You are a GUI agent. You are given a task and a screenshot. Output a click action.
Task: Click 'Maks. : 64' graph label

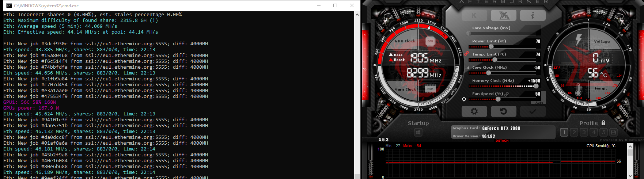pos(412,146)
